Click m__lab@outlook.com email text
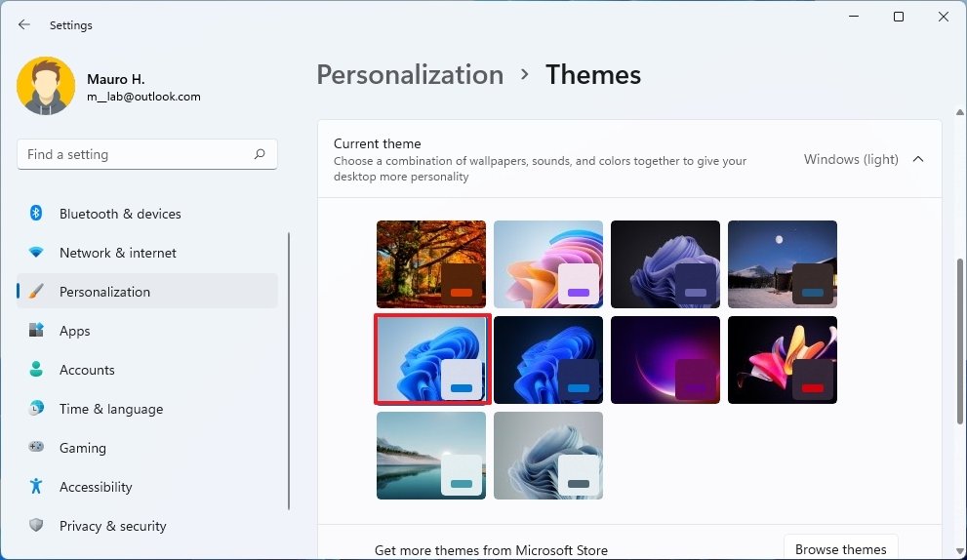 coord(143,97)
